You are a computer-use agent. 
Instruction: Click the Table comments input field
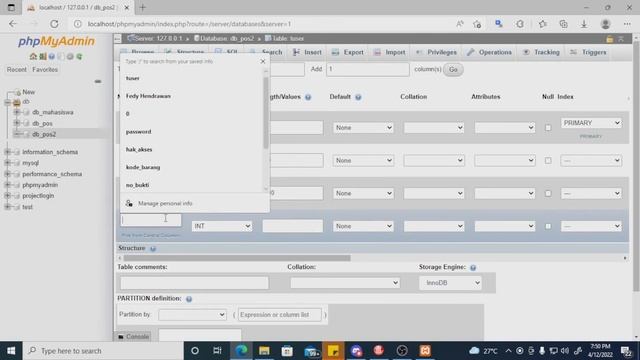coord(194,283)
